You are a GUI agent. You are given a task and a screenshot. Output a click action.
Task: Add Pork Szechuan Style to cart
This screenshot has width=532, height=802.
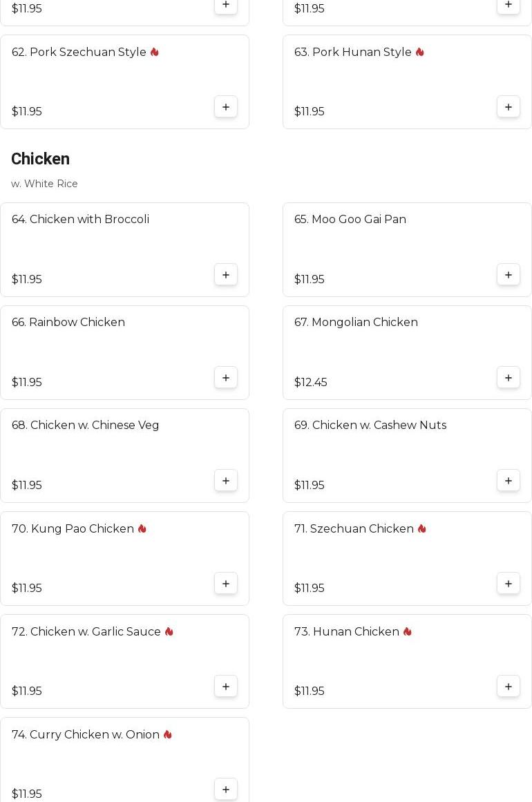point(226,107)
